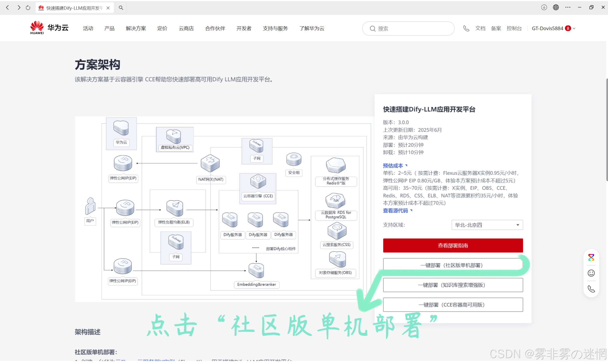Viewport: 608px width, 364px height.
Task: Open the 华北-北京四 region dropdown
Action: point(487,225)
